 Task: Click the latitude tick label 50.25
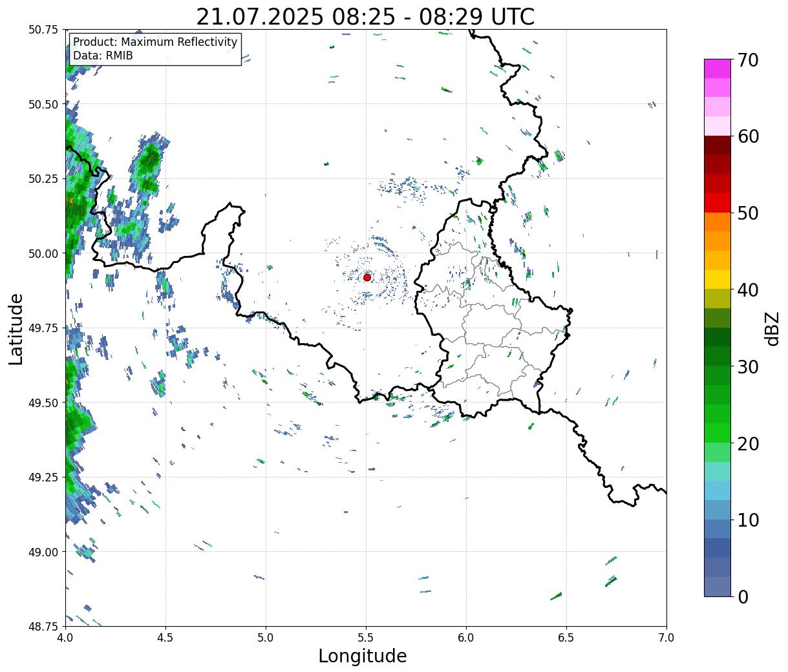[x=43, y=179]
